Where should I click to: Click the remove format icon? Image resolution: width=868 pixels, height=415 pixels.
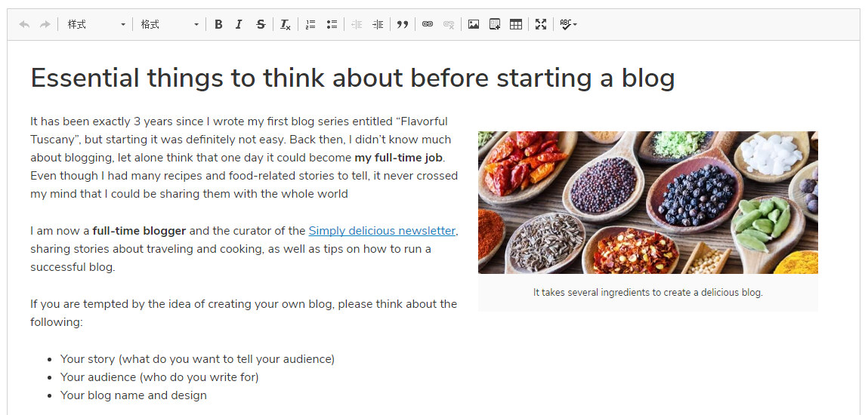click(x=285, y=24)
